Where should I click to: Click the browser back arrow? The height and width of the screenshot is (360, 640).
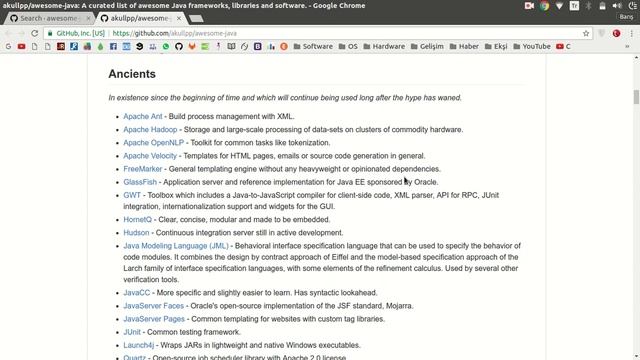[x=8, y=33]
